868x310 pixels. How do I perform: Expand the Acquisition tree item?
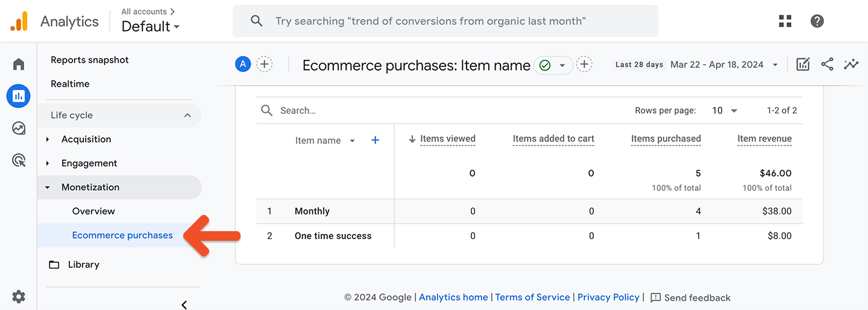[x=48, y=139]
